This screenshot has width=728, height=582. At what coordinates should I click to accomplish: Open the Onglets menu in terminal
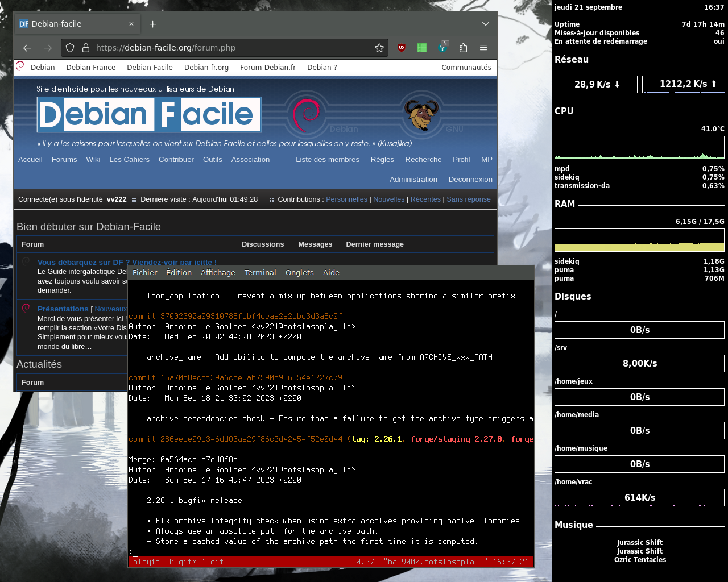pyautogui.click(x=299, y=272)
